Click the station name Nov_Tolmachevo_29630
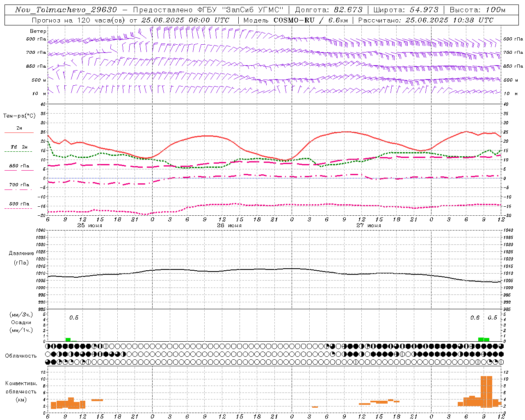 (66, 10)
